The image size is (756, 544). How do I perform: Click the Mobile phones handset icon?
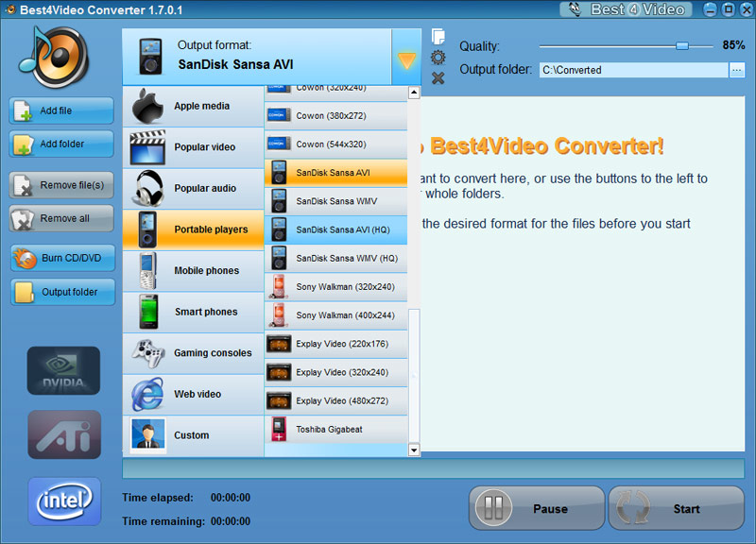(x=147, y=271)
